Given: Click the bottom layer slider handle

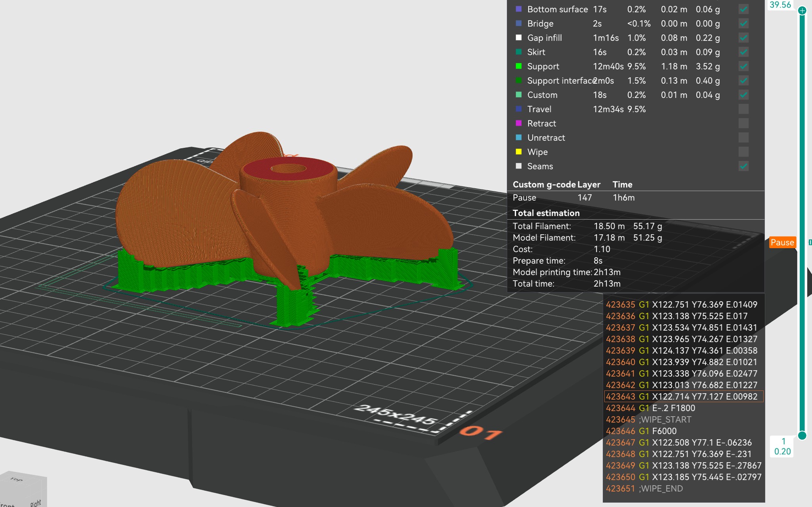Looking at the screenshot, I should (x=802, y=435).
